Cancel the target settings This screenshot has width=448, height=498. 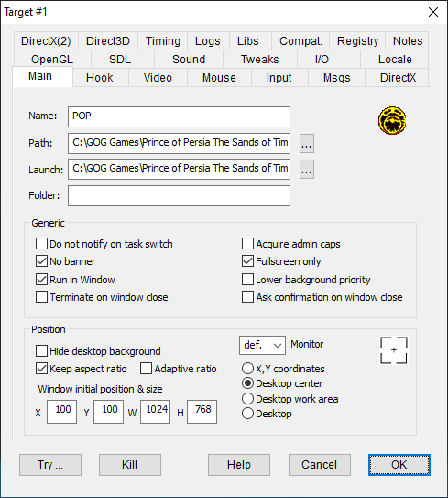[x=320, y=465]
